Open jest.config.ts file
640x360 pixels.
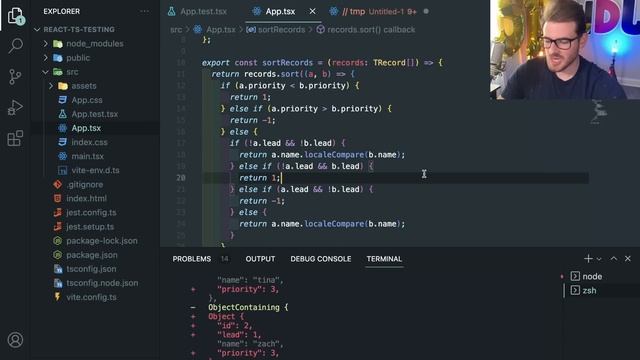[91, 213]
